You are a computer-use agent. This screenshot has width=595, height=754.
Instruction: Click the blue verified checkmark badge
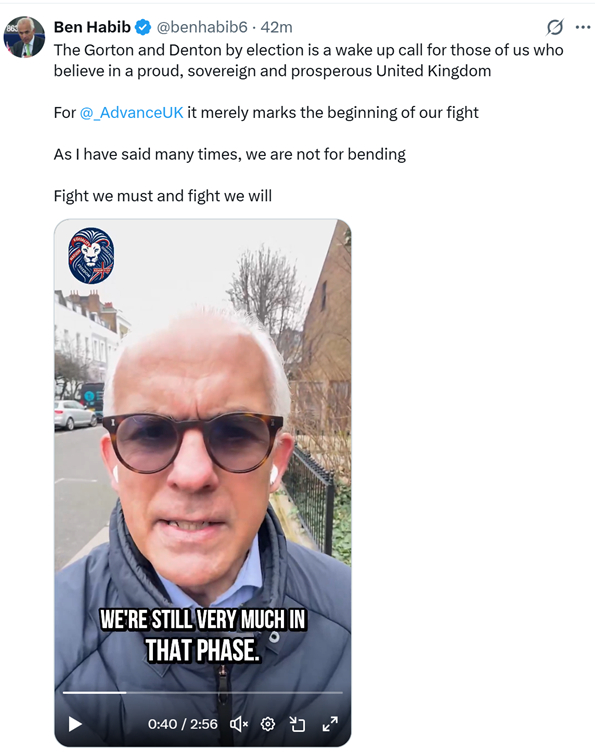click(x=142, y=27)
